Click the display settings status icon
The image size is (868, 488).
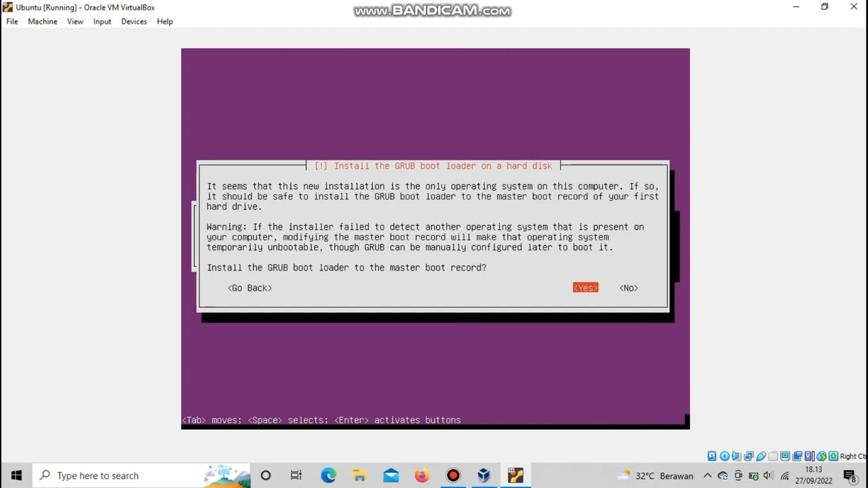(785, 456)
